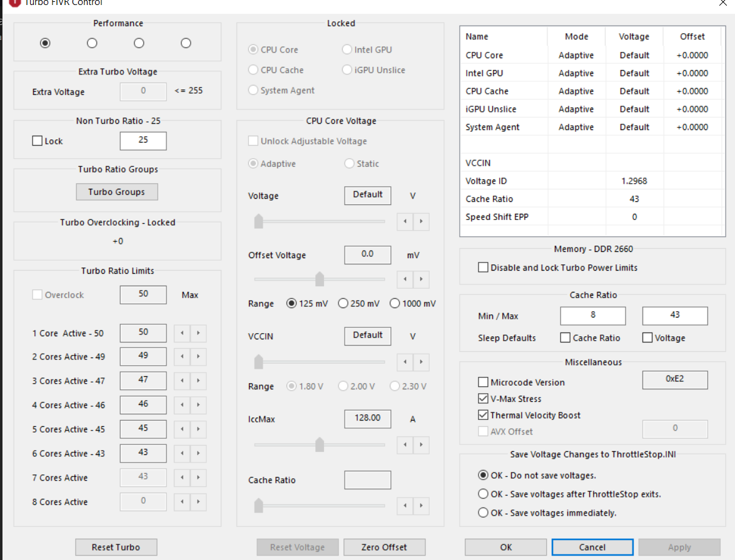
Task: Select the Intel GPU table row
Action: [592, 73]
